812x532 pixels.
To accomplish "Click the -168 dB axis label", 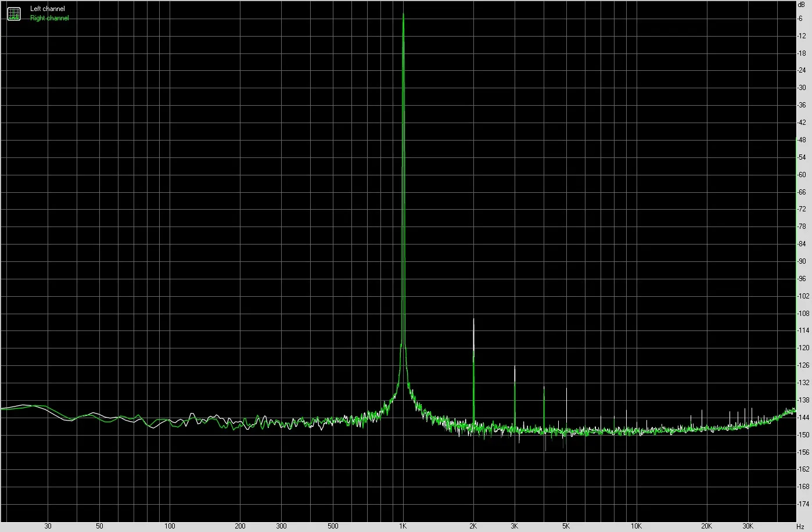I will click(x=803, y=487).
